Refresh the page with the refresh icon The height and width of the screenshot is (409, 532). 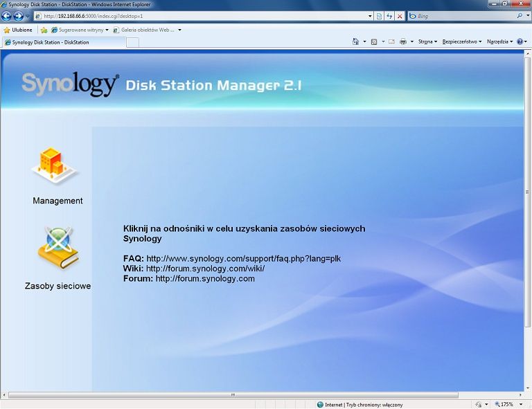point(389,16)
